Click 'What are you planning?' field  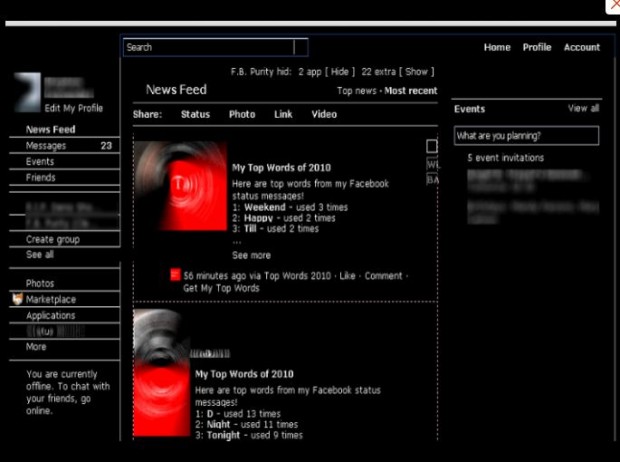point(526,136)
